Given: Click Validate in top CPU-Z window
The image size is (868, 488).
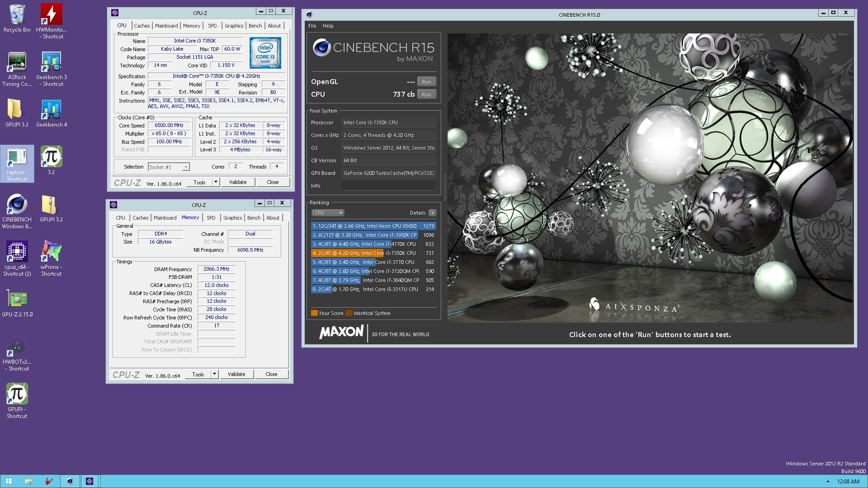Looking at the screenshot, I should click(238, 182).
